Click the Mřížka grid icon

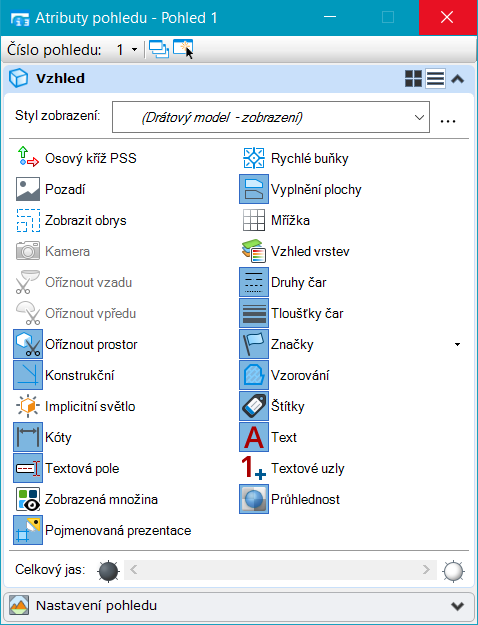coord(254,220)
